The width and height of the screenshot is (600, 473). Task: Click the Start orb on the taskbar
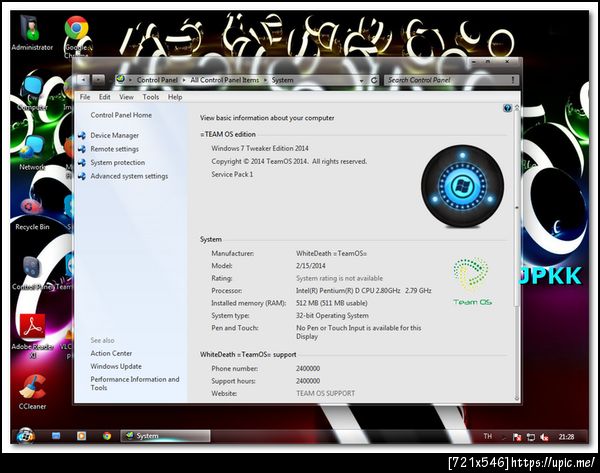coord(26,435)
